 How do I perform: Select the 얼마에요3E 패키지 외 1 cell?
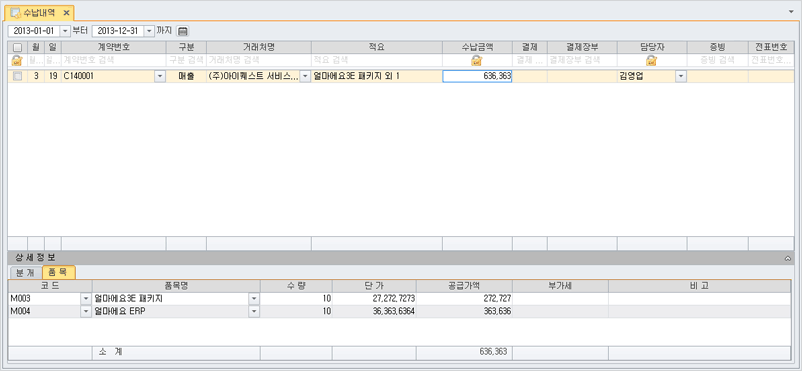tap(377, 76)
